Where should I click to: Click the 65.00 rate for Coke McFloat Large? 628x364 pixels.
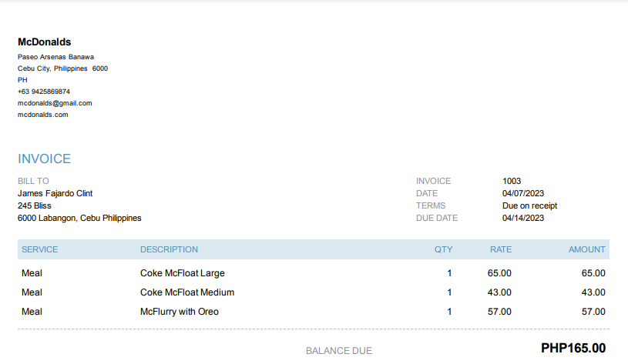pos(499,273)
